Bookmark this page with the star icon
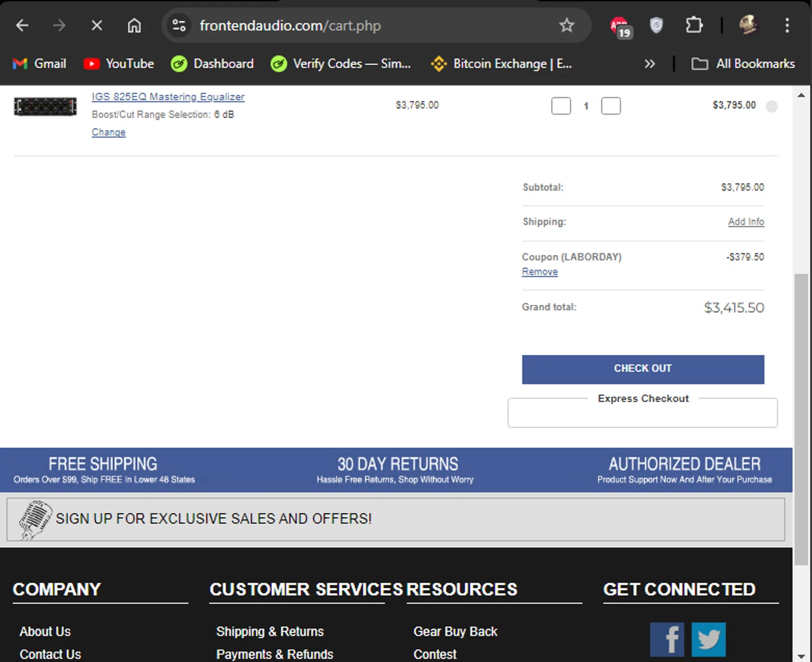The image size is (812, 662). [x=567, y=25]
